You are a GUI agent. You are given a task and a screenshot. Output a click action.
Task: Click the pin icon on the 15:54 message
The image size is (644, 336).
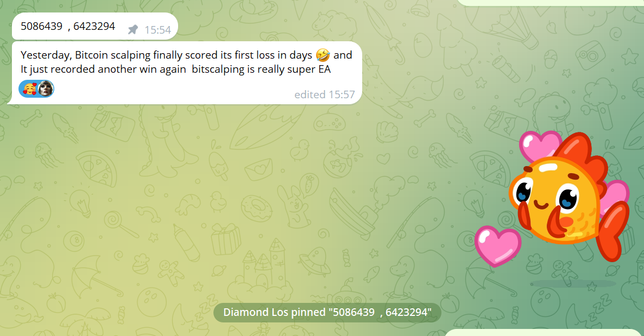[132, 29]
